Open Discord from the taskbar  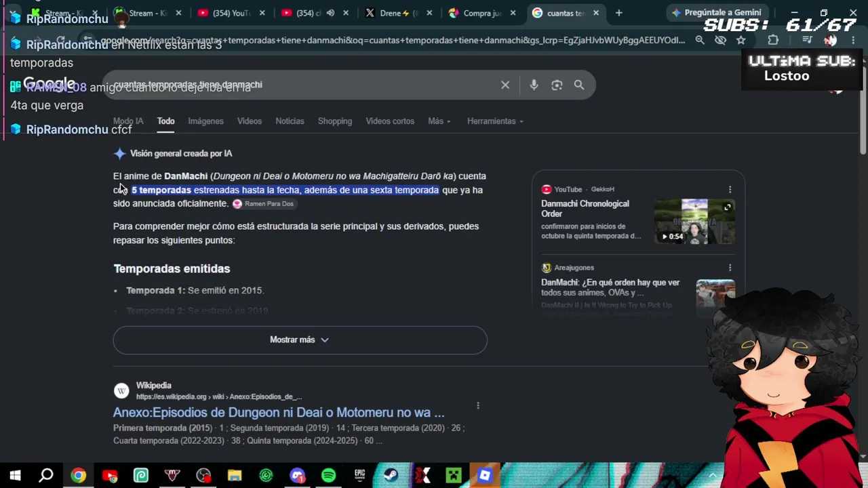tap(297, 476)
